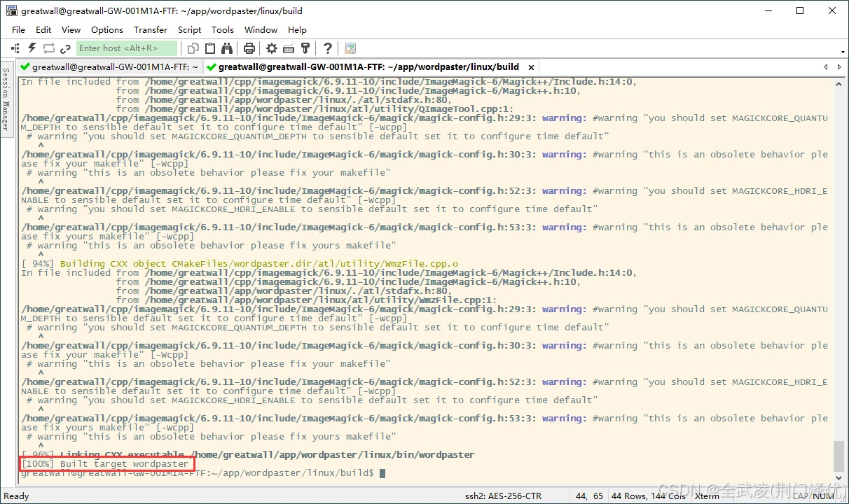Open the Window menu
Viewport: 849px width, 504px height.
(261, 29)
